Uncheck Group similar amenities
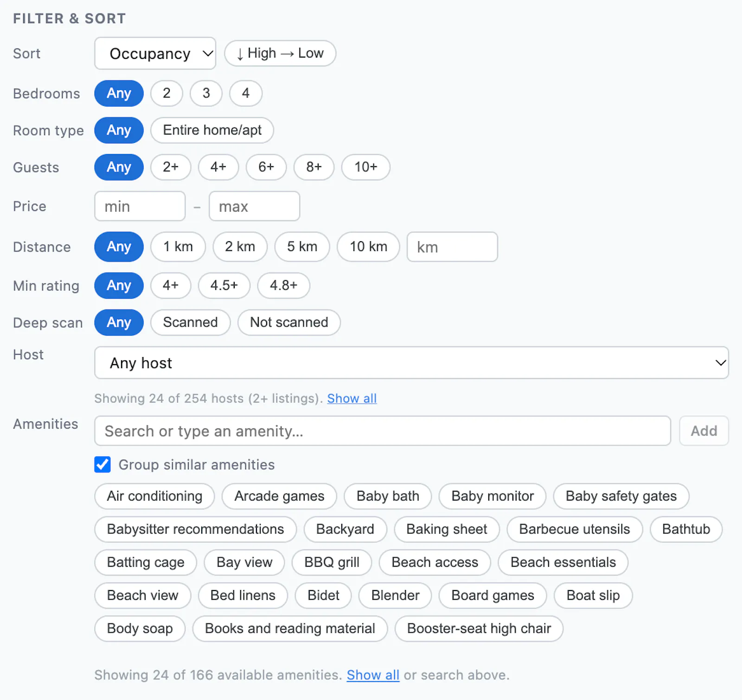Viewport: 742px width, 700px height. 102,464
